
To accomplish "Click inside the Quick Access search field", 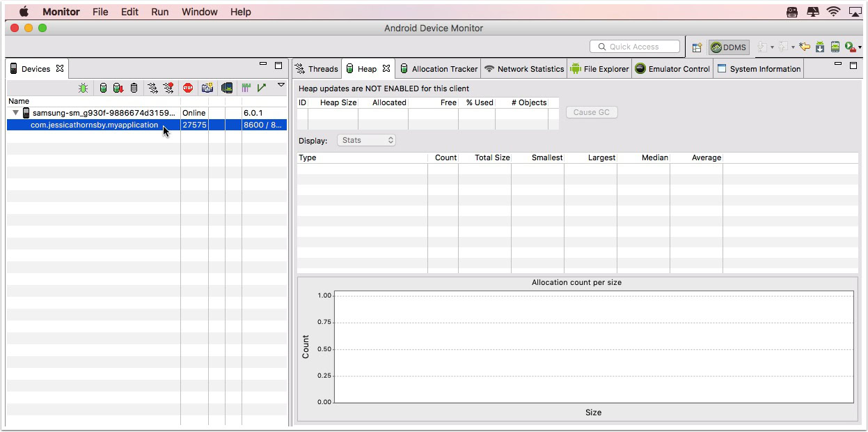I will point(635,46).
